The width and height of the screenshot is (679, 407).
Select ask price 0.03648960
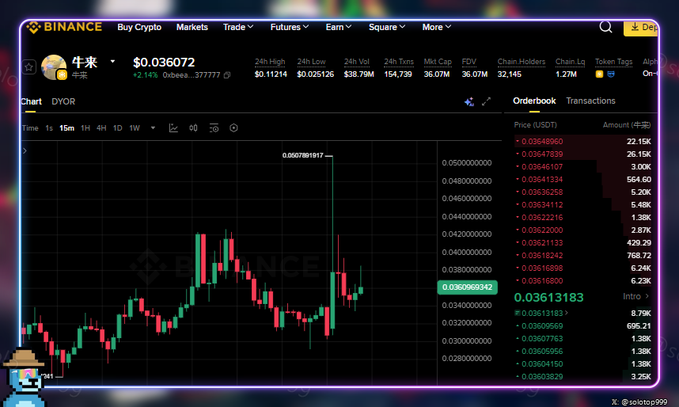[x=542, y=141]
